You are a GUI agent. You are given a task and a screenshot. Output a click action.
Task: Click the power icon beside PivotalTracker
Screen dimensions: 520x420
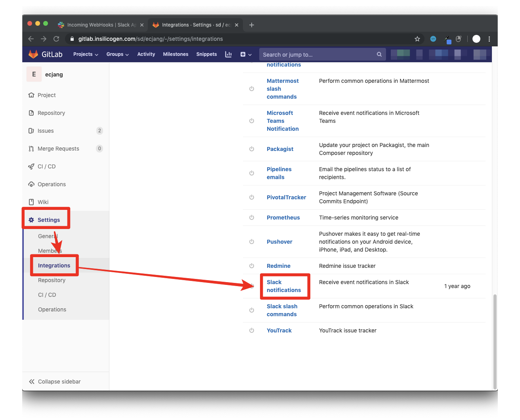coord(252,197)
